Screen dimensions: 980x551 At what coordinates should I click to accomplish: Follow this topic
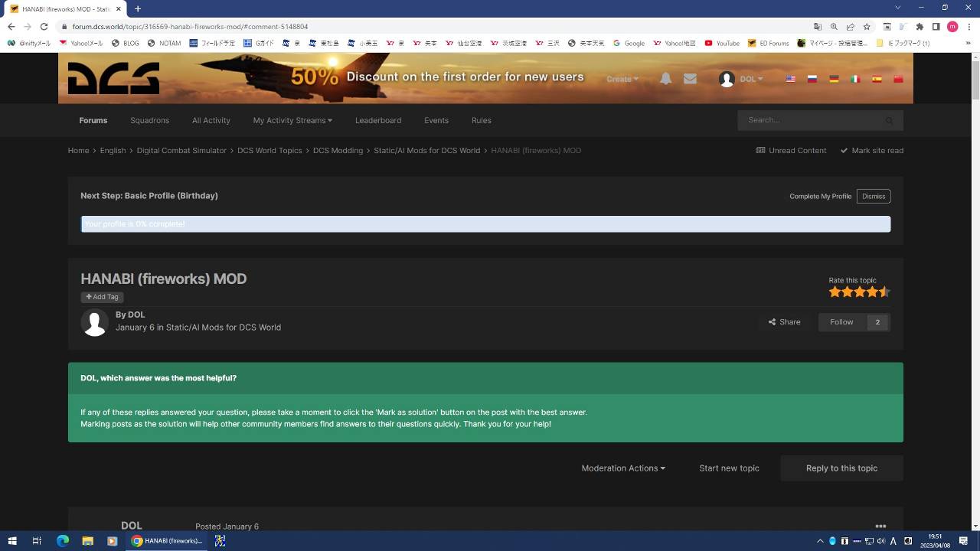[841, 322]
